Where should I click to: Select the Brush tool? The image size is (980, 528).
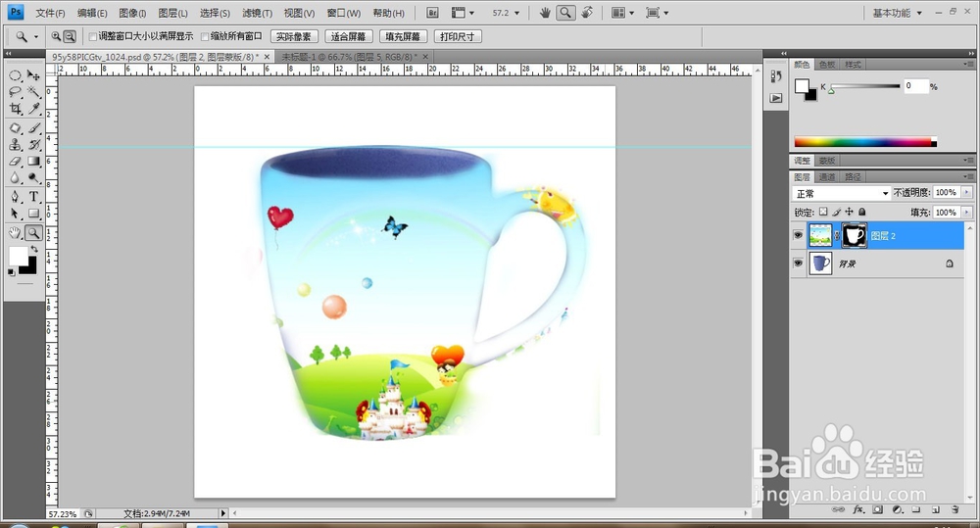point(33,128)
